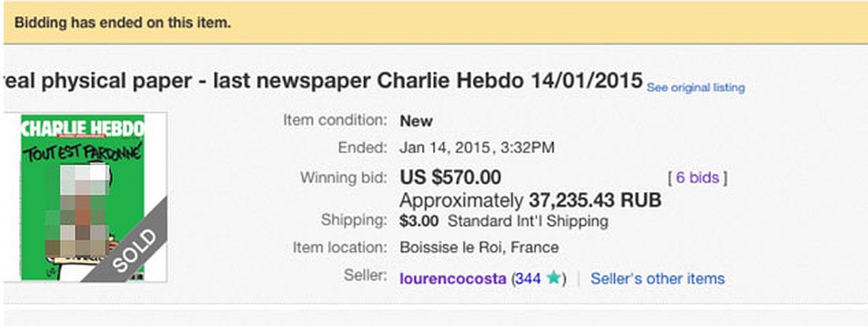Image resolution: width=868 pixels, height=326 pixels.
Task: Click the 344 feedback score
Action: click(528, 279)
